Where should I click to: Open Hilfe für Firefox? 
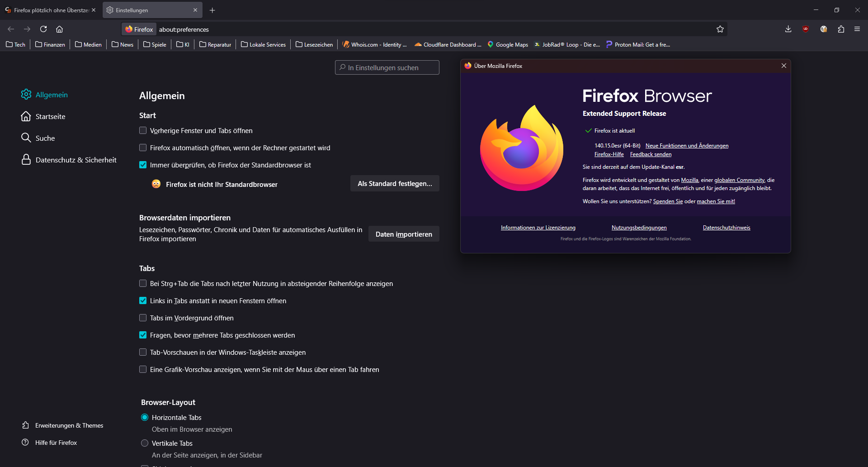click(x=49, y=443)
